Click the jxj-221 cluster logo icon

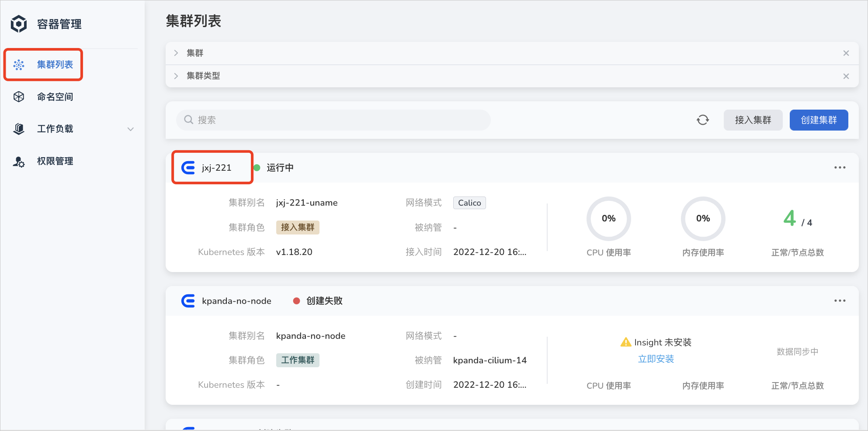[x=188, y=168]
